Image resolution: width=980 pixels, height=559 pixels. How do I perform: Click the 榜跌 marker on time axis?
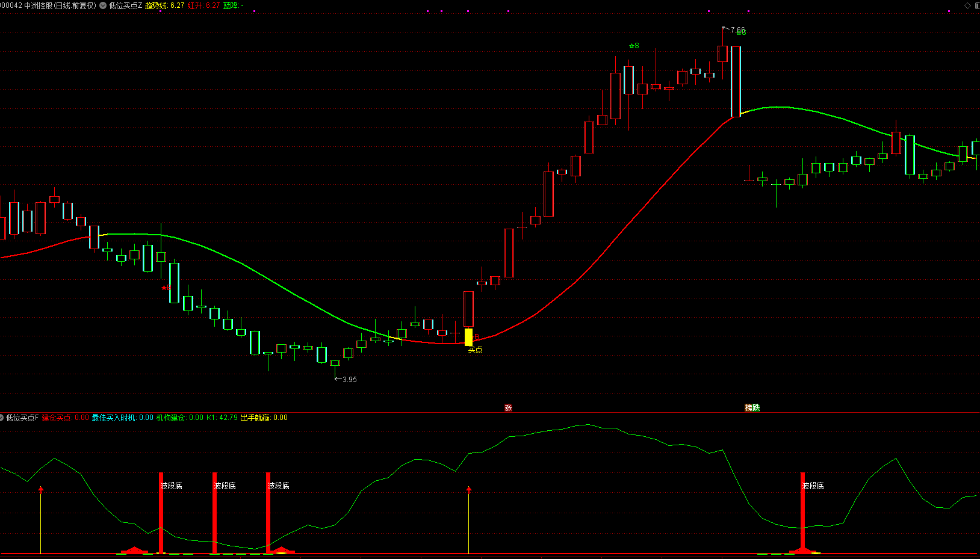(x=752, y=407)
